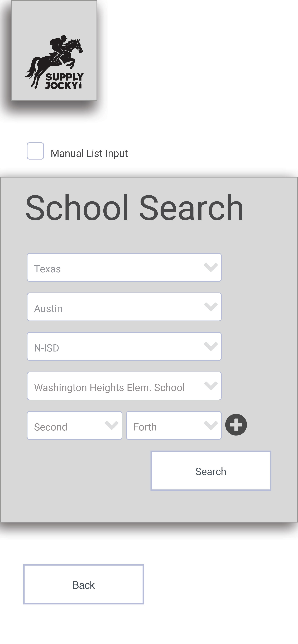Expand the N-ISD district dropdown
This screenshot has height=644, width=298.
pyautogui.click(x=124, y=346)
